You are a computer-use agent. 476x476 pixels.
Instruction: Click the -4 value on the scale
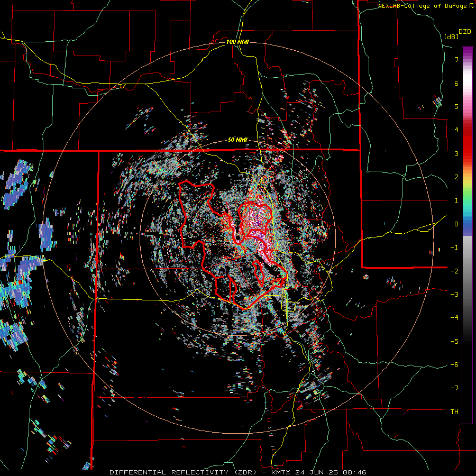click(454, 318)
